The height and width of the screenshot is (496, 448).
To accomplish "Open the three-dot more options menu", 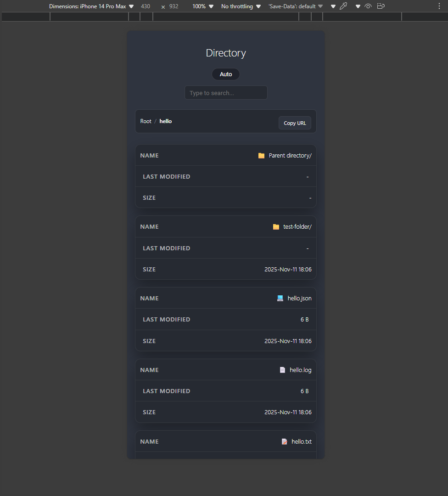I will [x=439, y=6].
